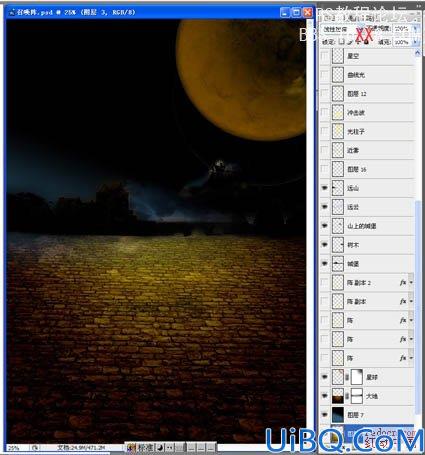
Task: Click the 标准 IME mode button
Action: click(145, 447)
